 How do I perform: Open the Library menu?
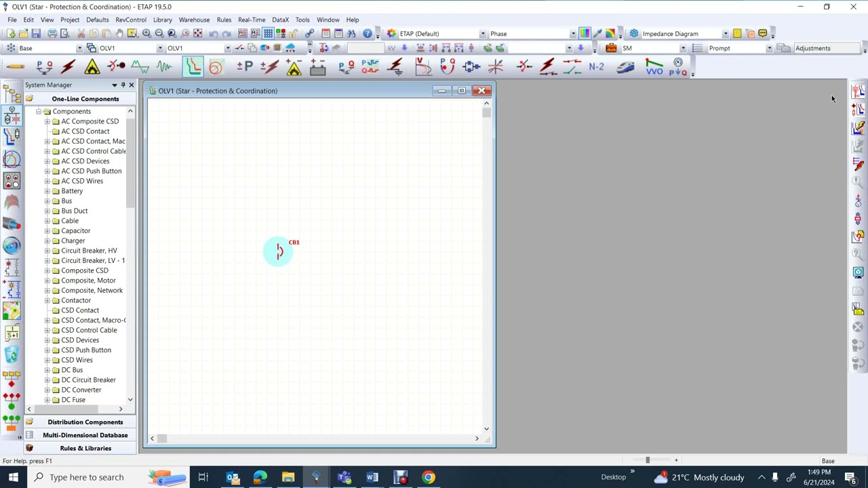163,20
